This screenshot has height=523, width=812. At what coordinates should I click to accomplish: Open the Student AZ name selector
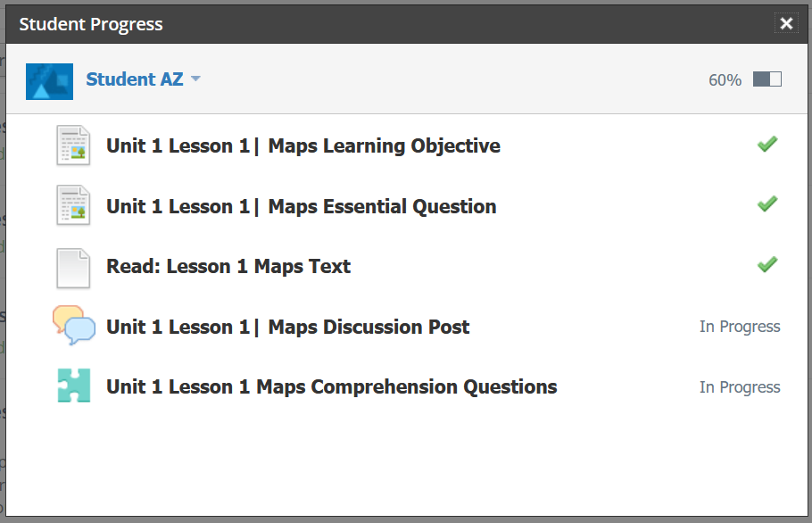135,79
